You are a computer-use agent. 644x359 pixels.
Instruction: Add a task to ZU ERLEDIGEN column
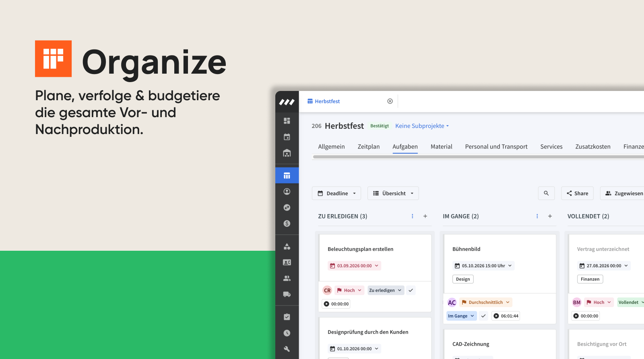click(x=425, y=216)
